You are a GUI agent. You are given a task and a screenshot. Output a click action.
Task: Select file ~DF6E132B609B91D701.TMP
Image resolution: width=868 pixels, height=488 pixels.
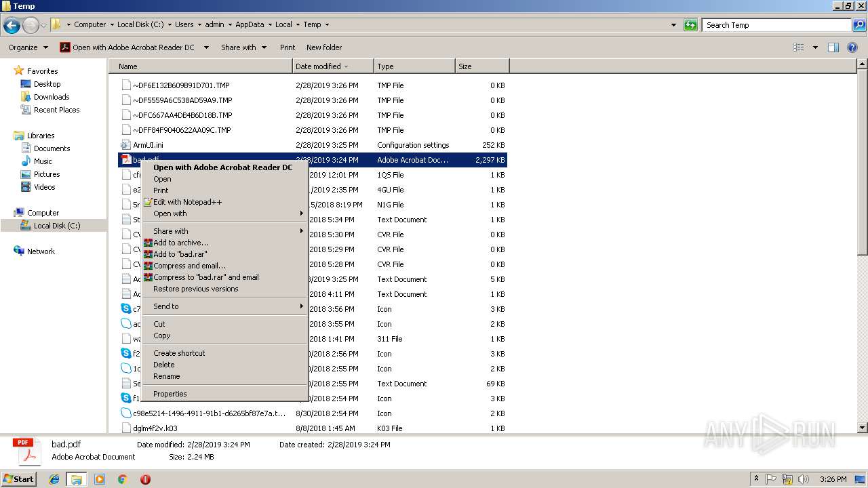click(181, 85)
